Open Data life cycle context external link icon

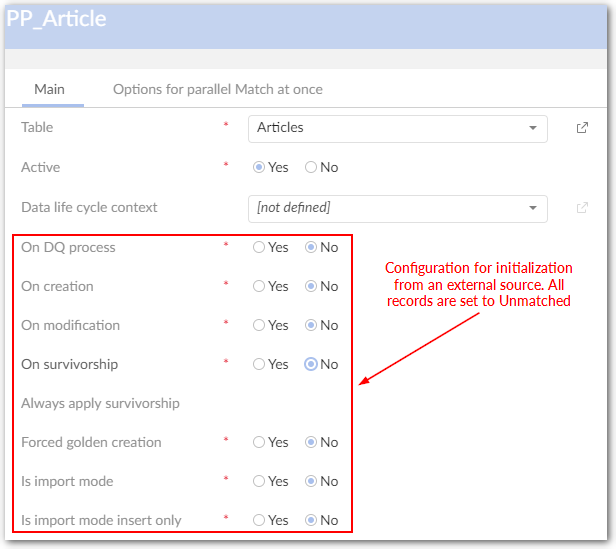[x=583, y=208]
